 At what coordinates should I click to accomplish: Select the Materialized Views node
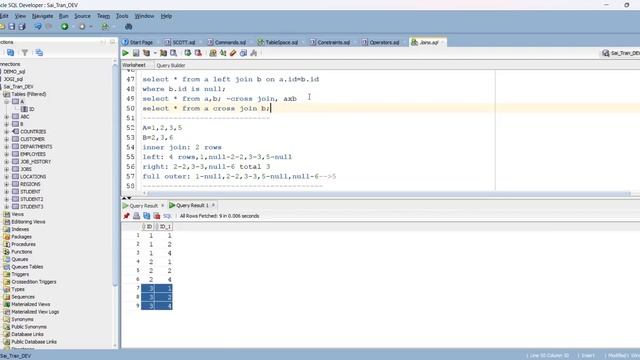31,304
